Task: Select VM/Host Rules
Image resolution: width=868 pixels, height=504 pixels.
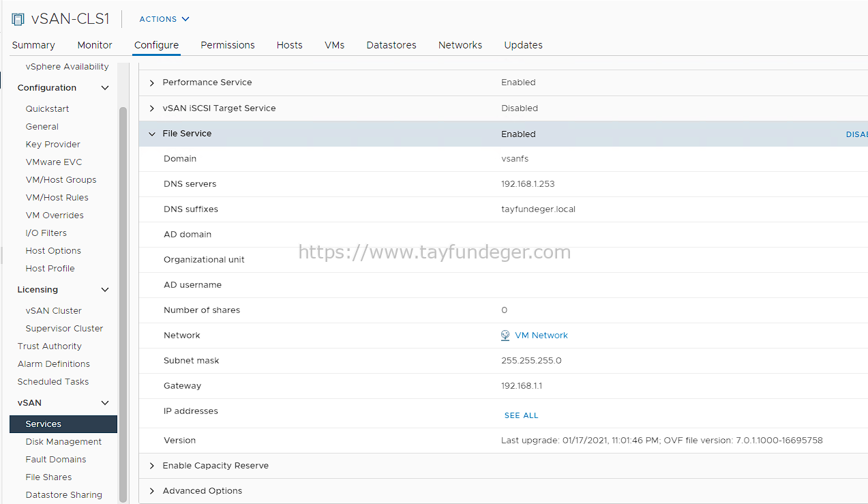Action: tap(57, 198)
